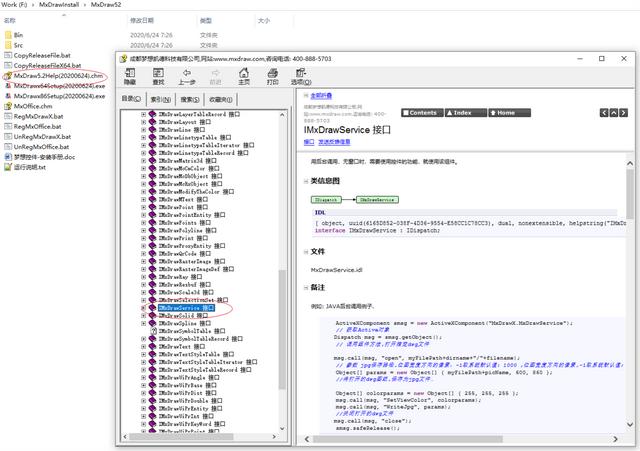Click the 接口 link under the heading

click(x=309, y=142)
